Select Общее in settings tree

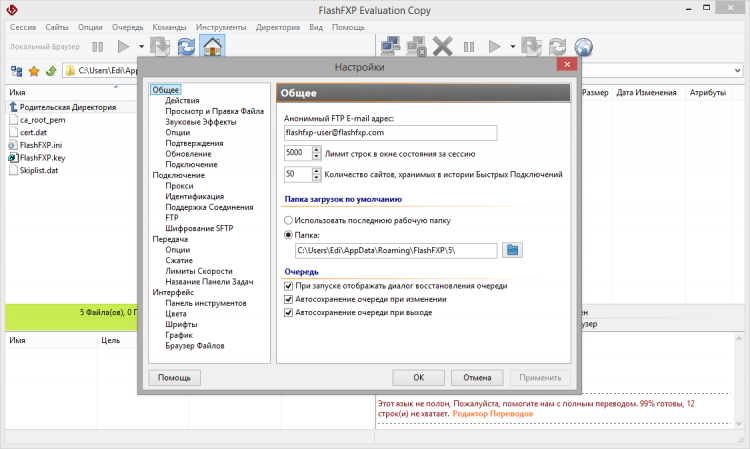[x=165, y=90]
